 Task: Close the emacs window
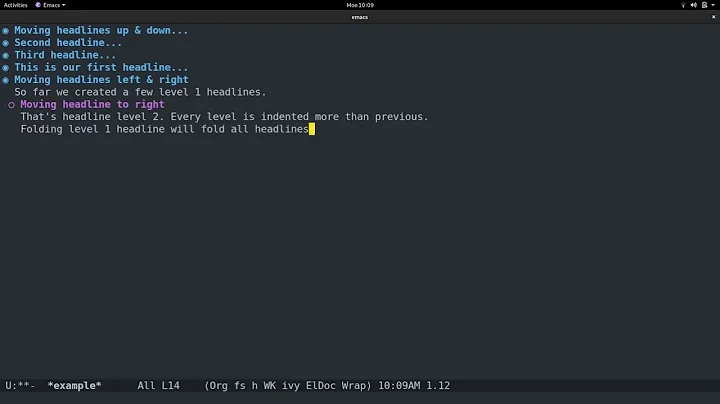pos(714,17)
